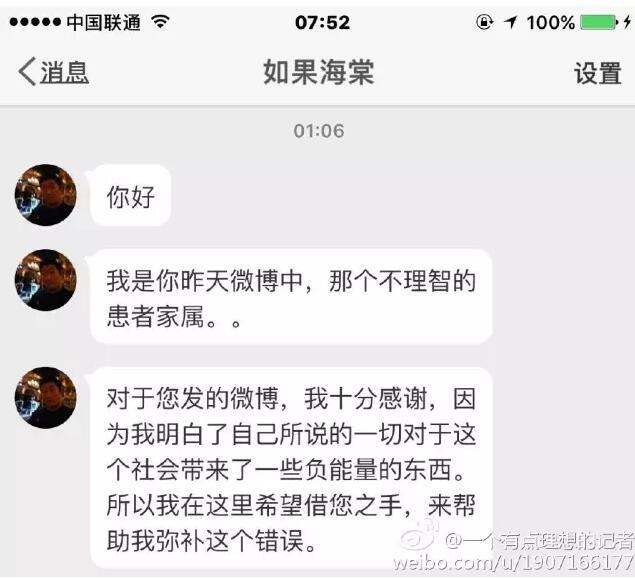Tap the sender avatar beside 你好
This screenshot has width=635, height=578.
click(x=45, y=195)
